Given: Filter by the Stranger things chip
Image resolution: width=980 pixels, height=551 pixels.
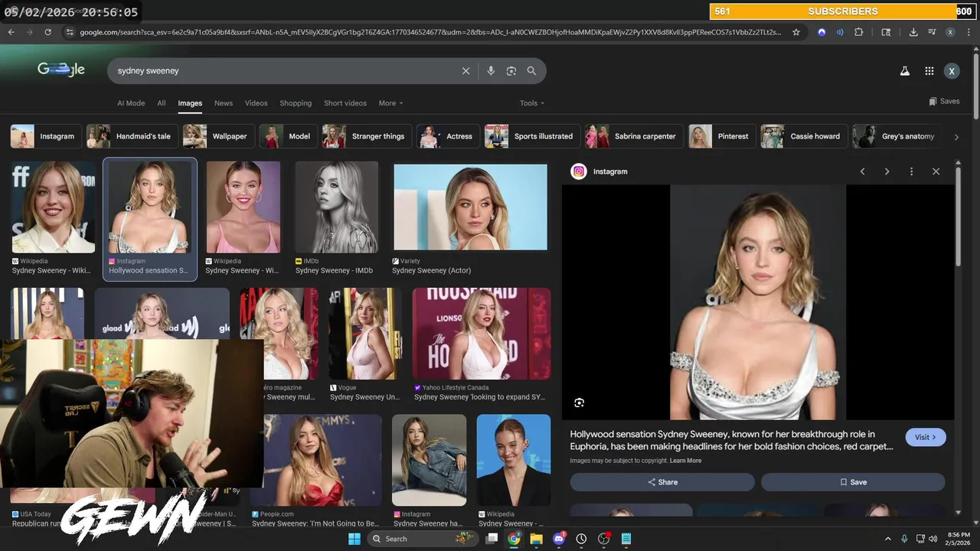Looking at the screenshot, I should coord(367,136).
